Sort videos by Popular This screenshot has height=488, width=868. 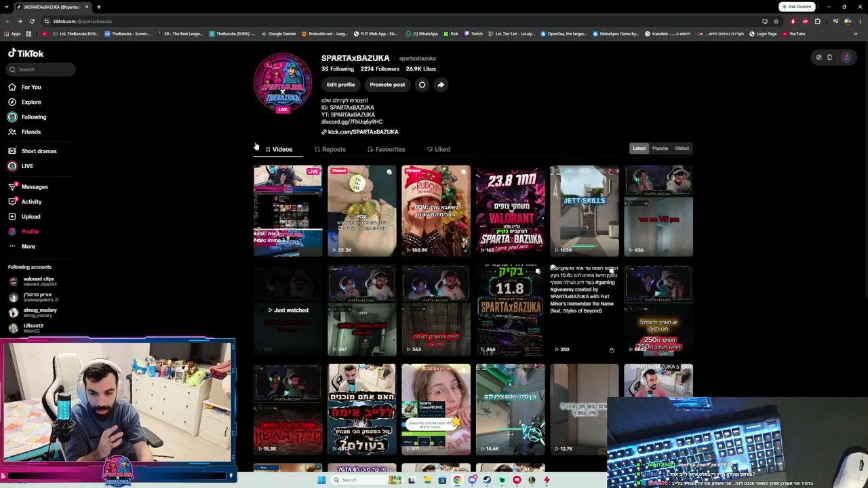[x=660, y=148]
